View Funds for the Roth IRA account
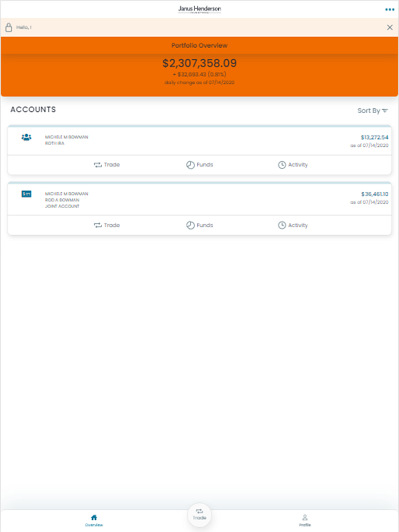This screenshot has height=532, width=399. pos(199,165)
